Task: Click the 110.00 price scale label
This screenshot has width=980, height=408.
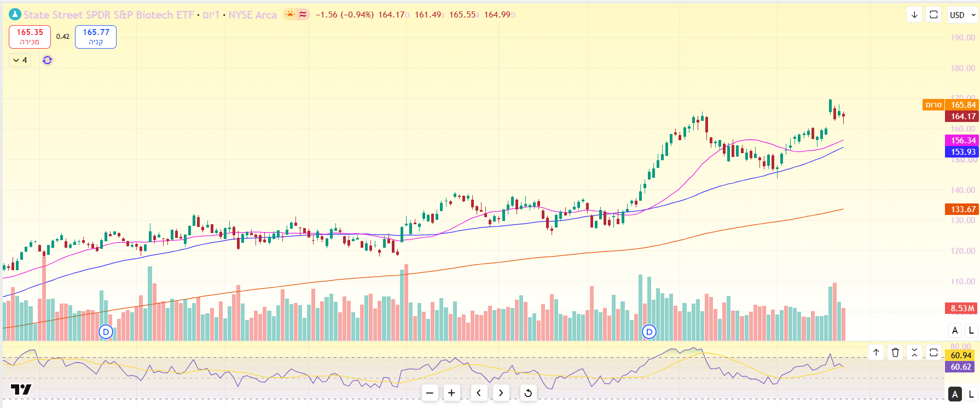Action: pos(962,282)
